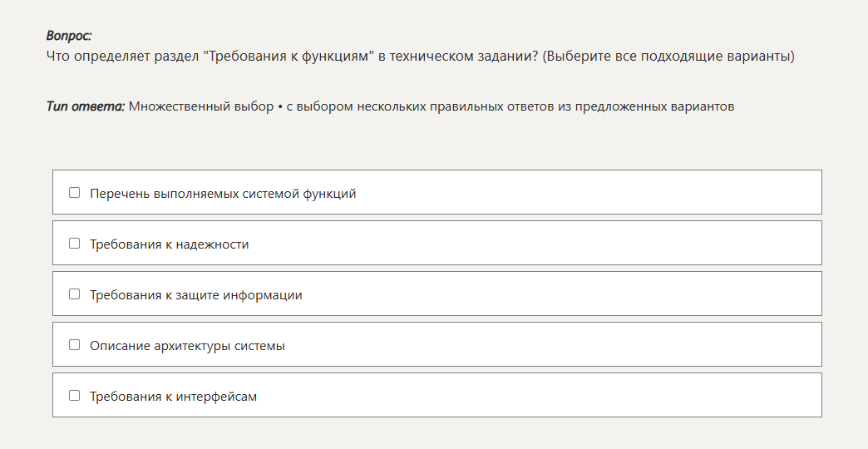Click the 'Перечень выполняемых системой функций' label text
This screenshot has width=868, height=449.
point(223,194)
